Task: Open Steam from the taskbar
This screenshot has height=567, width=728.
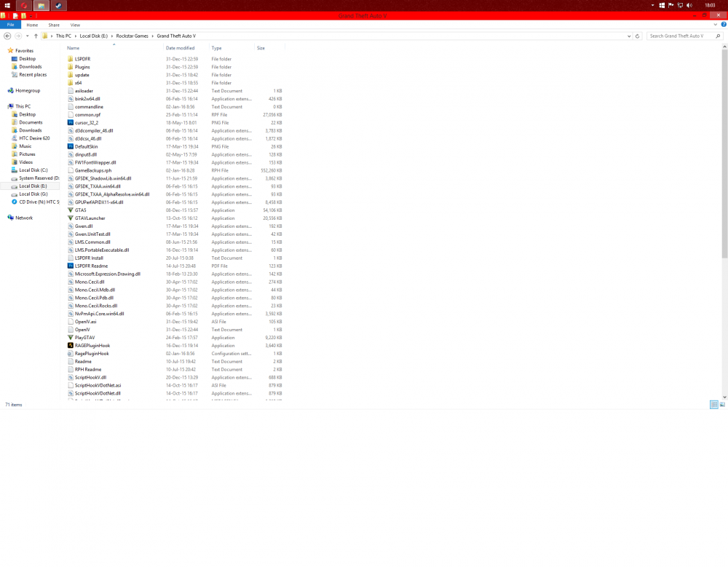Action: [58, 6]
